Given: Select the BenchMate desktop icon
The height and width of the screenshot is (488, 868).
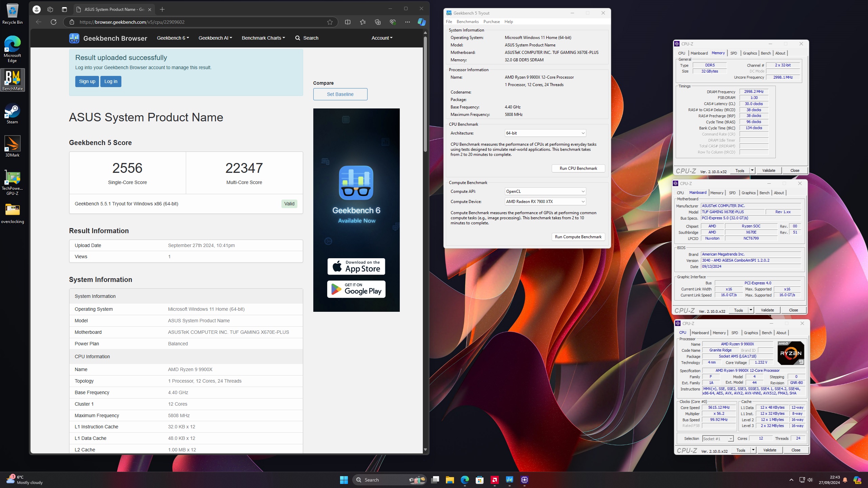Looking at the screenshot, I should point(13,80).
